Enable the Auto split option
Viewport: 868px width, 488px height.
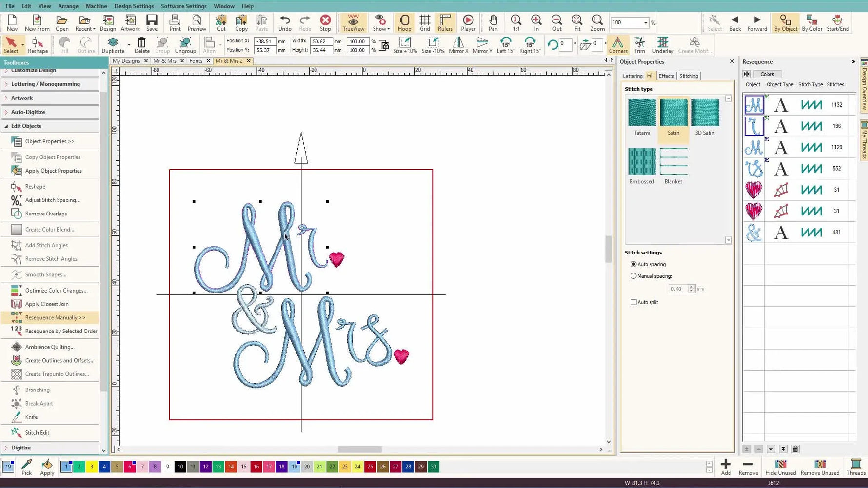click(x=633, y=302)
